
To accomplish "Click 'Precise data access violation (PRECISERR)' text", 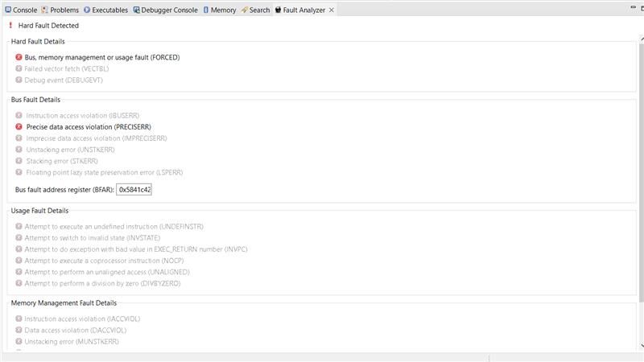I will click(89, 127).
